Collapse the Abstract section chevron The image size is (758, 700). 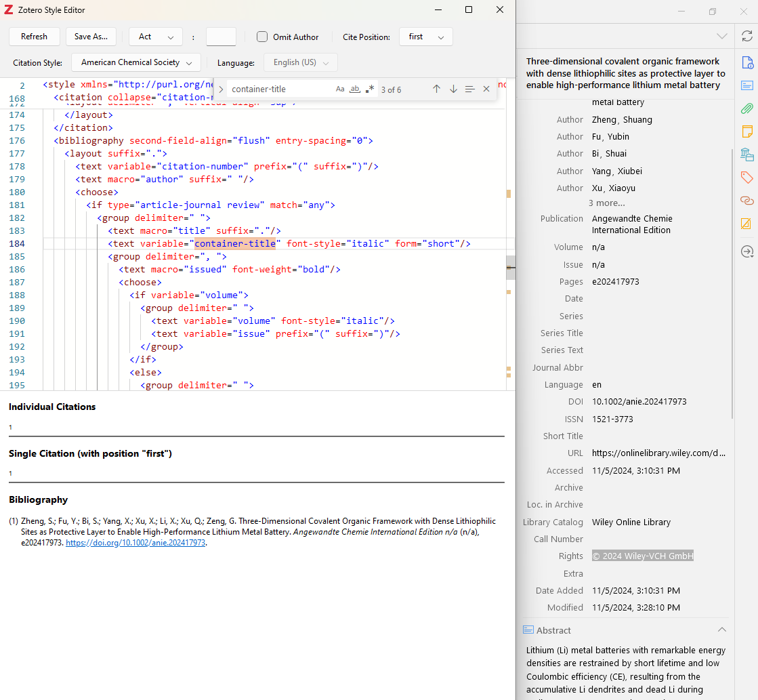[x=721, y=630]
